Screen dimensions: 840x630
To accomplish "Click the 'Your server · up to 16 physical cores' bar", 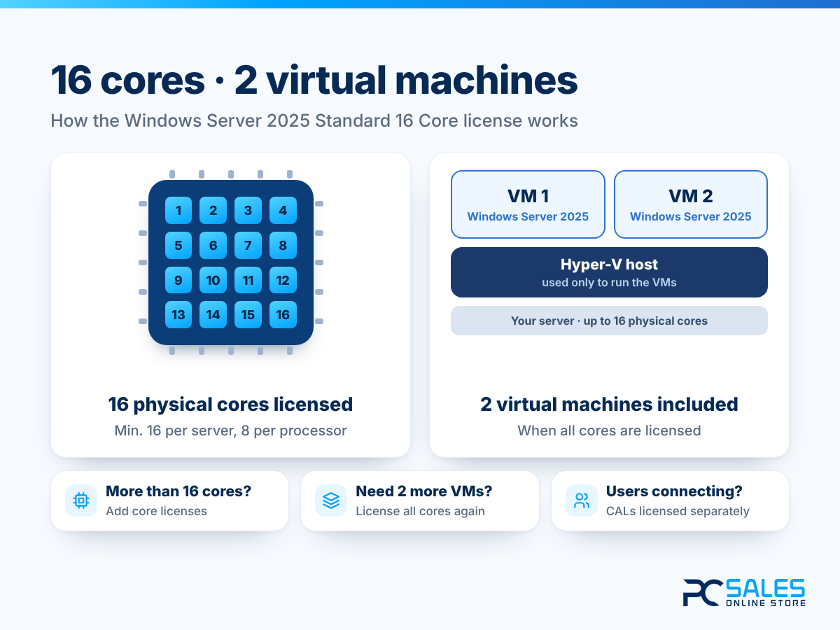I will 609,321.
